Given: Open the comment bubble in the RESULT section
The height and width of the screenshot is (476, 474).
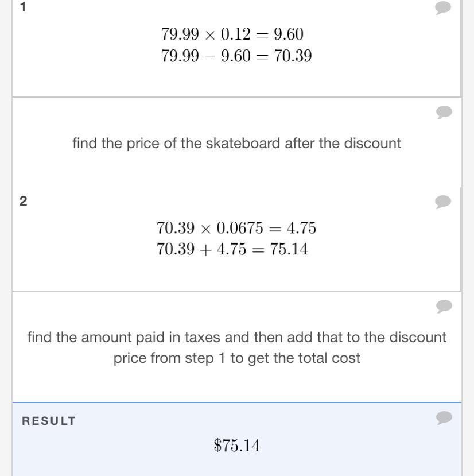Looking at the screenshot, I should (x=444, y=418).
